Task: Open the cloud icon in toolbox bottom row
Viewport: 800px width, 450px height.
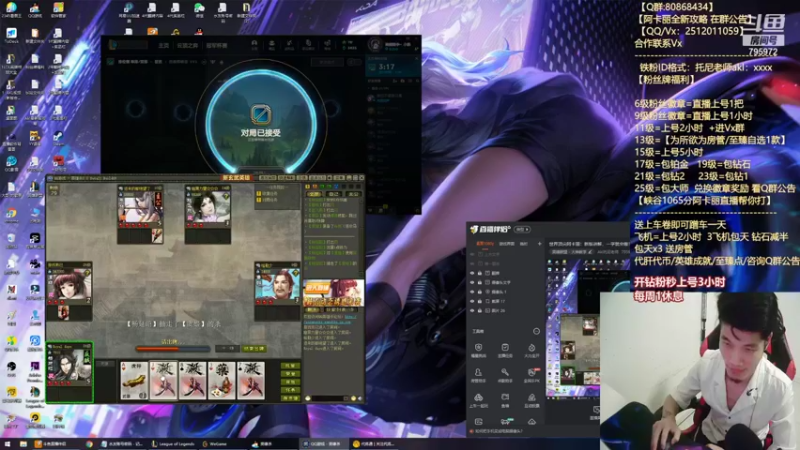Action: pyautogui.click(x=532, y=421)
